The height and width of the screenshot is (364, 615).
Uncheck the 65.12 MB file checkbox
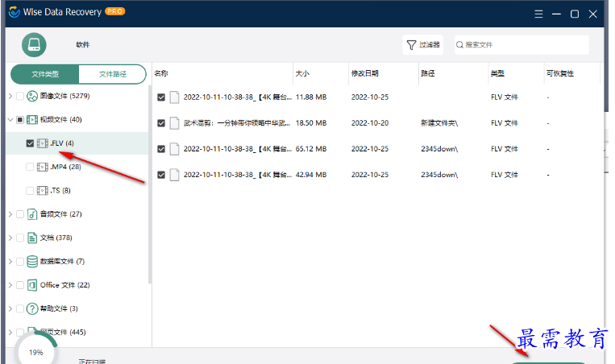pyautogui.click(x=161, y=149)
